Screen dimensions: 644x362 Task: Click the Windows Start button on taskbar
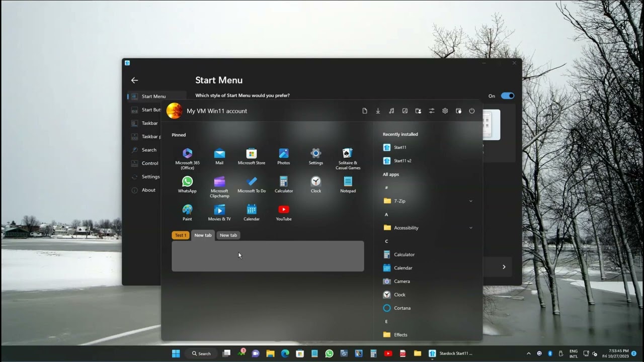(x=176, y=353)
